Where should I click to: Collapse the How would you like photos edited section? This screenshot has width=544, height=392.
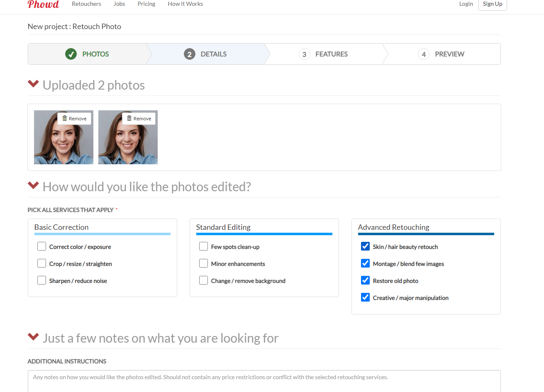coord(33,185)
